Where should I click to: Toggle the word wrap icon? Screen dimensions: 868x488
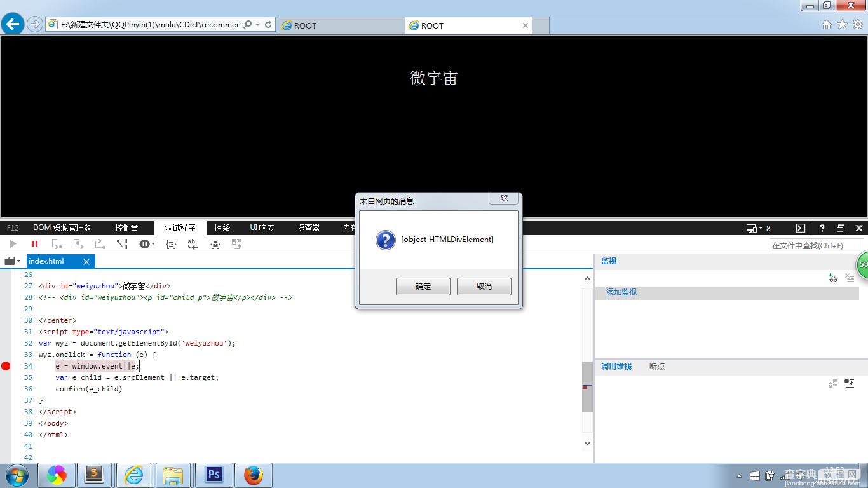tap(193, 244)
